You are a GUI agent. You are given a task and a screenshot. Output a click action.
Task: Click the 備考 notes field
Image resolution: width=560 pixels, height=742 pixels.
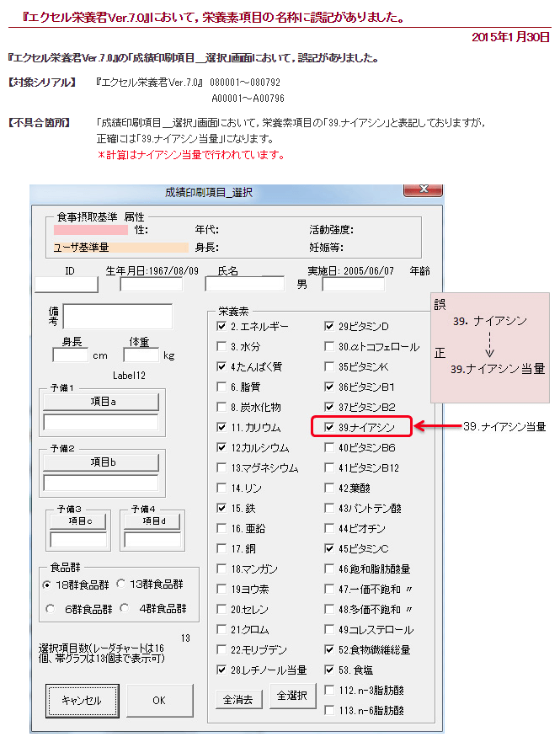[x=117, y=317]
